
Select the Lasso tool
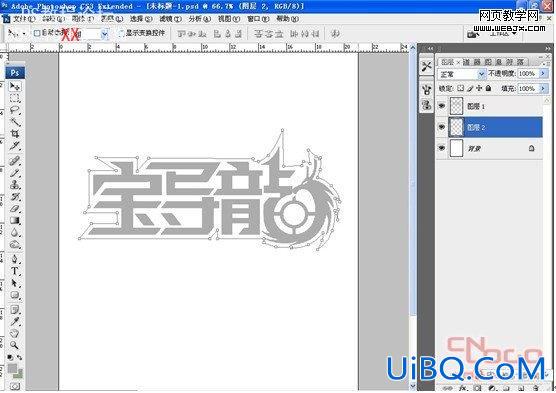pos(15,110)
